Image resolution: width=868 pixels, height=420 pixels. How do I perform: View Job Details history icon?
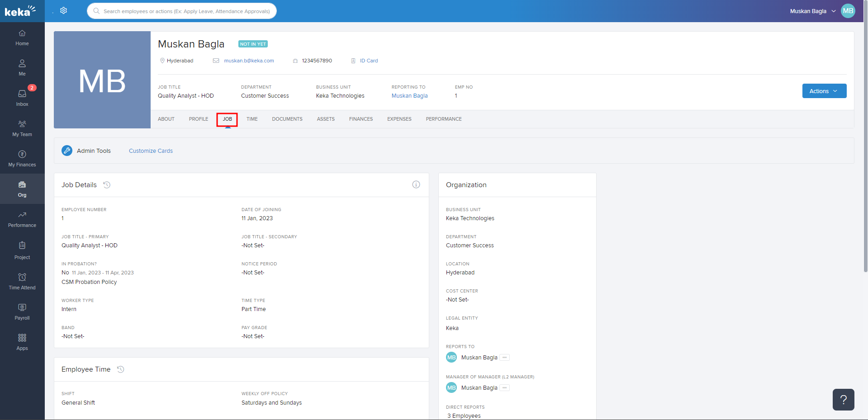point(107,185)
